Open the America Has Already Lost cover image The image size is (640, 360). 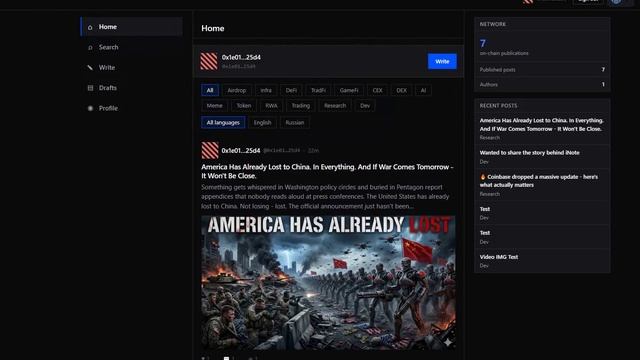click(328, 282)
